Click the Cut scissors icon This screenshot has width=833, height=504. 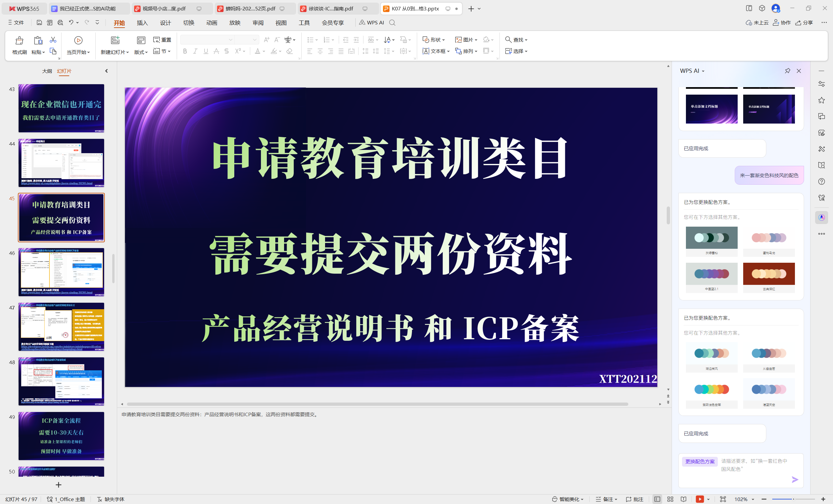coord(53,40)
